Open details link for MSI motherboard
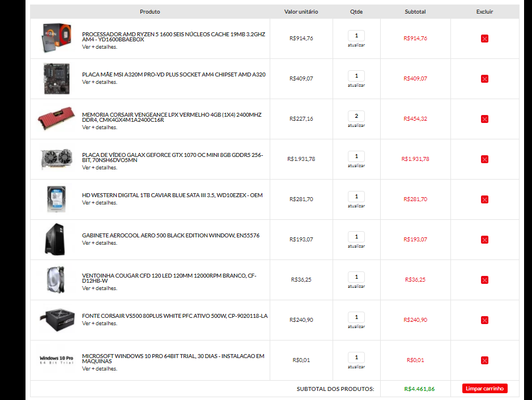Image resolution: width=532 pixels, height=400 pixels. point(99,82)
